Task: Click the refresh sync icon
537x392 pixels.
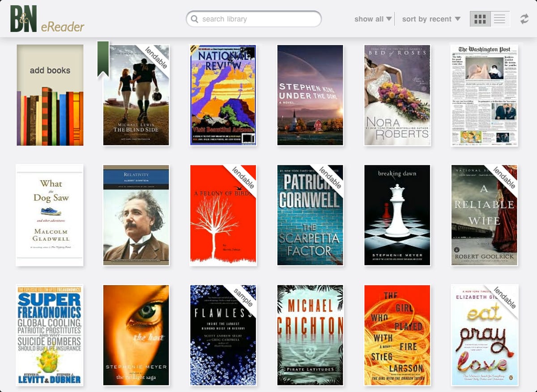Action: click(524, 19)
